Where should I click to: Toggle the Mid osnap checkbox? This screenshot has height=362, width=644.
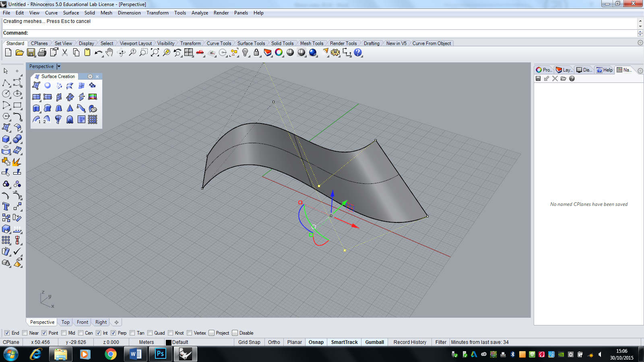click(x=64, y=333)
